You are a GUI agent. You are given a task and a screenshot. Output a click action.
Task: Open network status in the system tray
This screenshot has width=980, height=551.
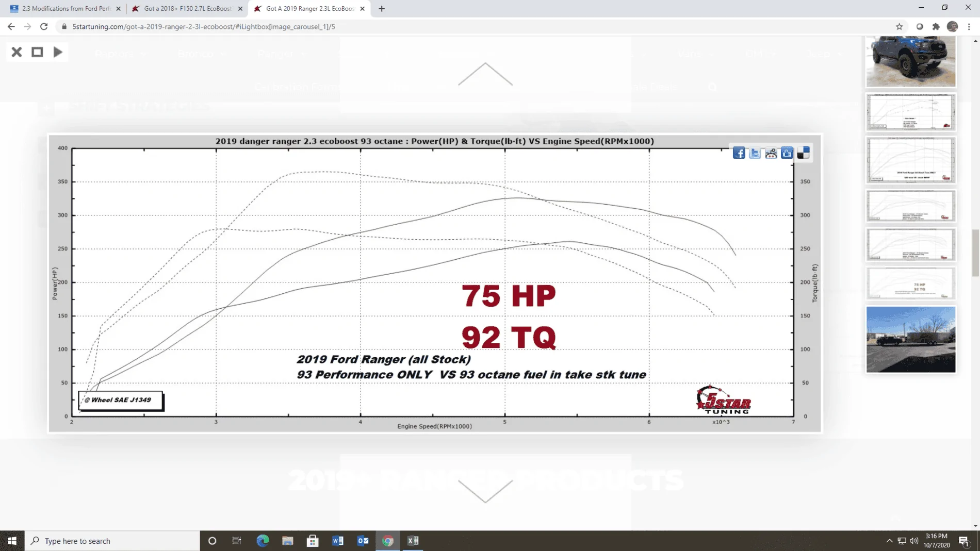902,541
